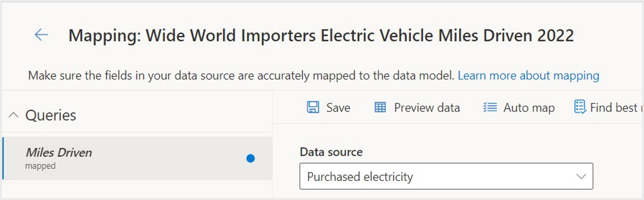This screenshot has height=200, width=644.
Task: Click the Save icon to save mapping
Action: coord(313,108)
